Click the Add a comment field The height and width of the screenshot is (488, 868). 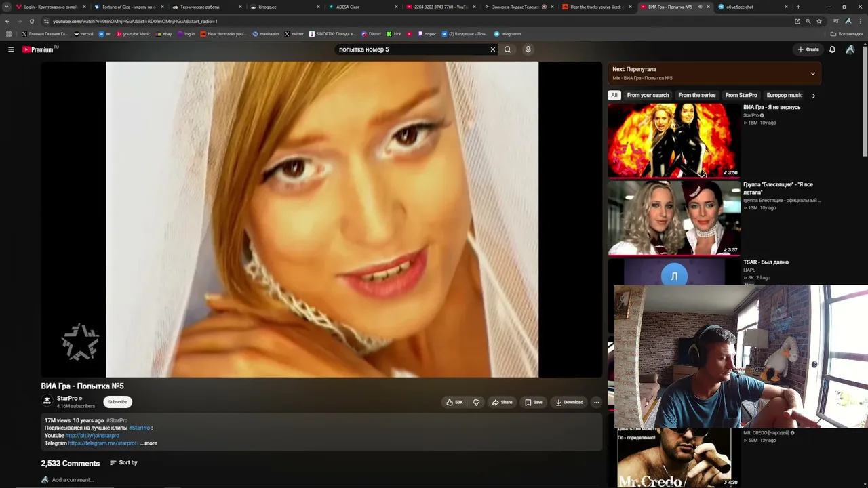click(x=73, y=480)
